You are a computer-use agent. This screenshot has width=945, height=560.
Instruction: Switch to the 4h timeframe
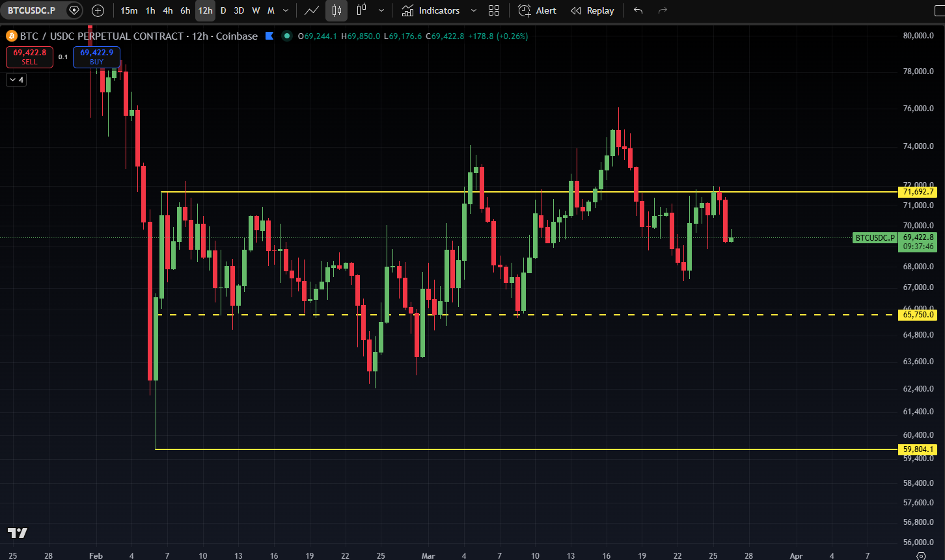(168, 10)
